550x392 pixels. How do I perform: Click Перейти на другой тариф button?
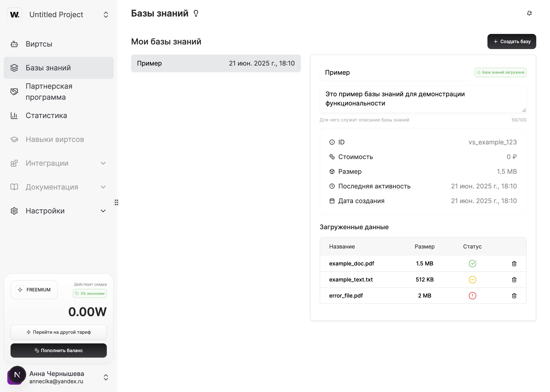[x=59, y=332]
